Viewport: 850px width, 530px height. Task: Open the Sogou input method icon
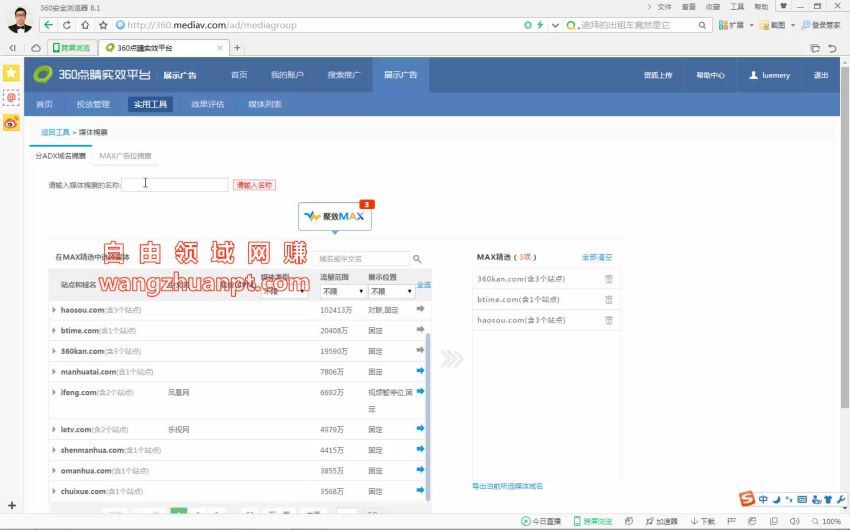pos(747,499)
